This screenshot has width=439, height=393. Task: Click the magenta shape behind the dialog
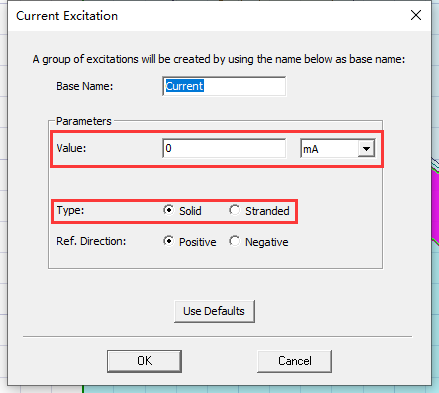pyautogui.click(x=435, y=205)
